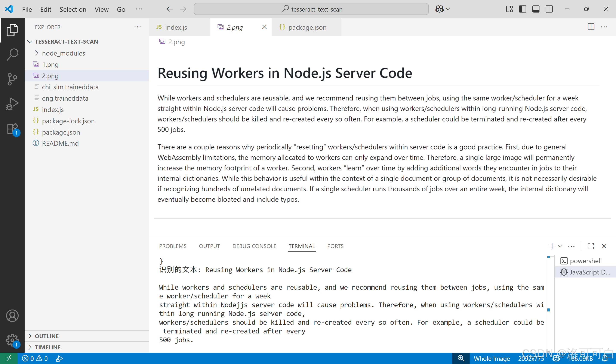Click the Accounts icon in Activity Bar

[x=12, y=316]
